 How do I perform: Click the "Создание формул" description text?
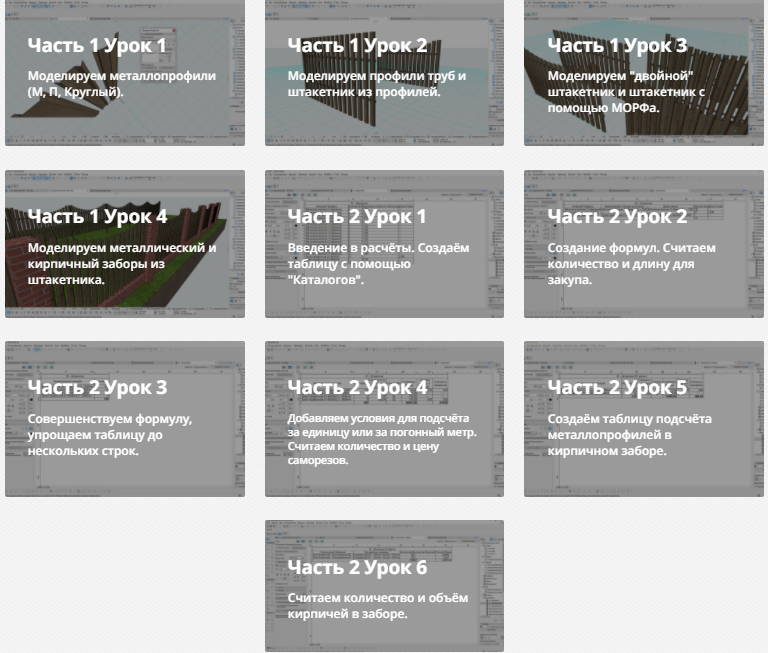631,264
